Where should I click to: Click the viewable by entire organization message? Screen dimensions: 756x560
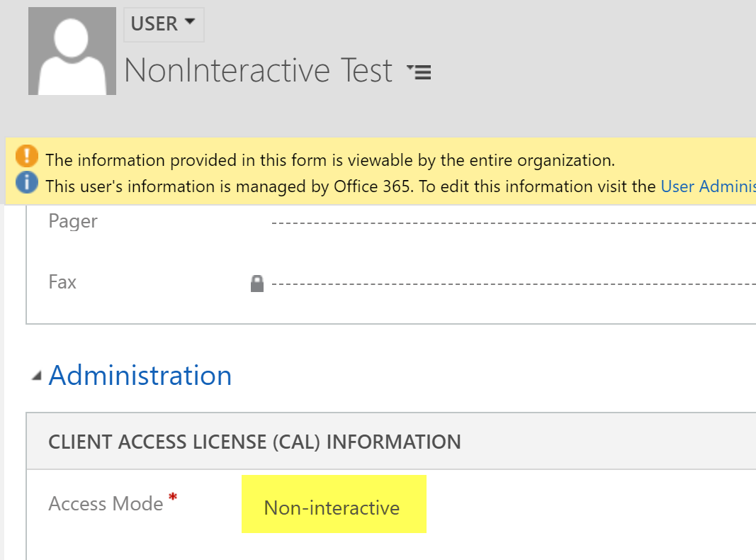pyautogui.click(x=330, y=160)
